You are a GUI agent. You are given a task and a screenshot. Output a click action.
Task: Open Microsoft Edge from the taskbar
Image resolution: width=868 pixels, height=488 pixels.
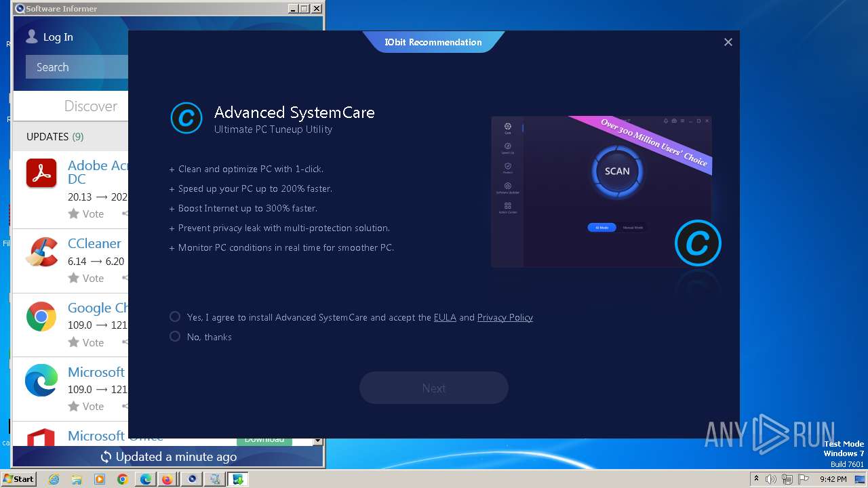[x=145, y=479]
